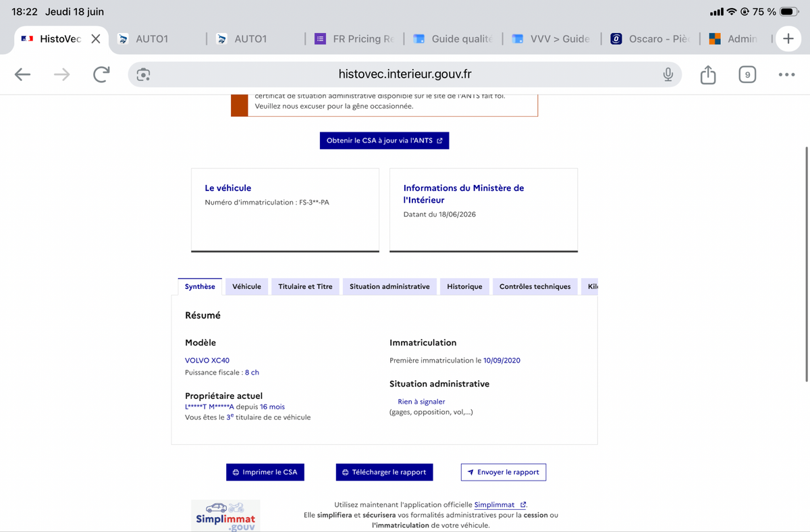Open the three-dot browser menu
The image size is (810, 532).
[786, 74]
